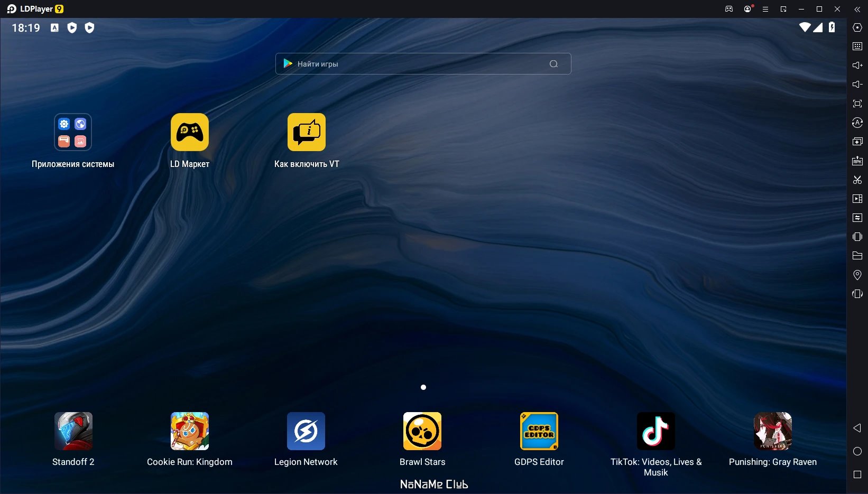Screen dimensions: 868x494
Task: Minimize the LDPlayer window
Action: pos(801,9)
